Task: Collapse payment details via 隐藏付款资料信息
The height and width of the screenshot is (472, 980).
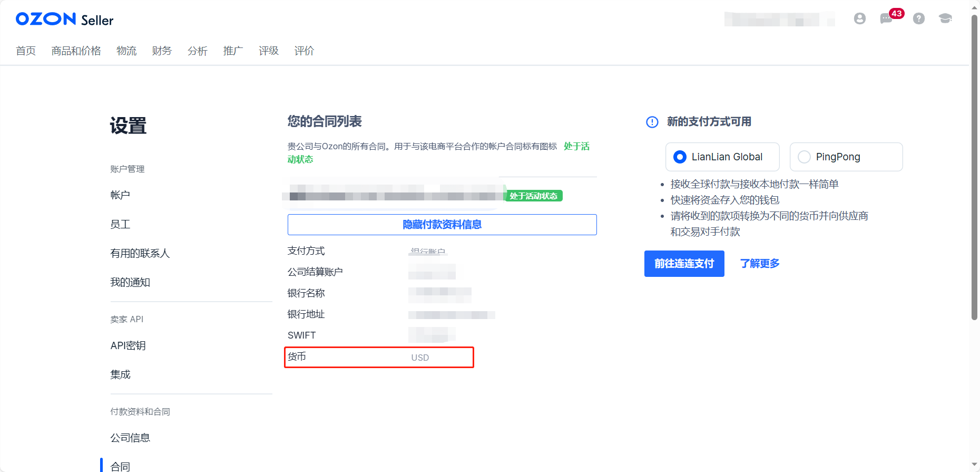Action: click(x=442, y=225)
